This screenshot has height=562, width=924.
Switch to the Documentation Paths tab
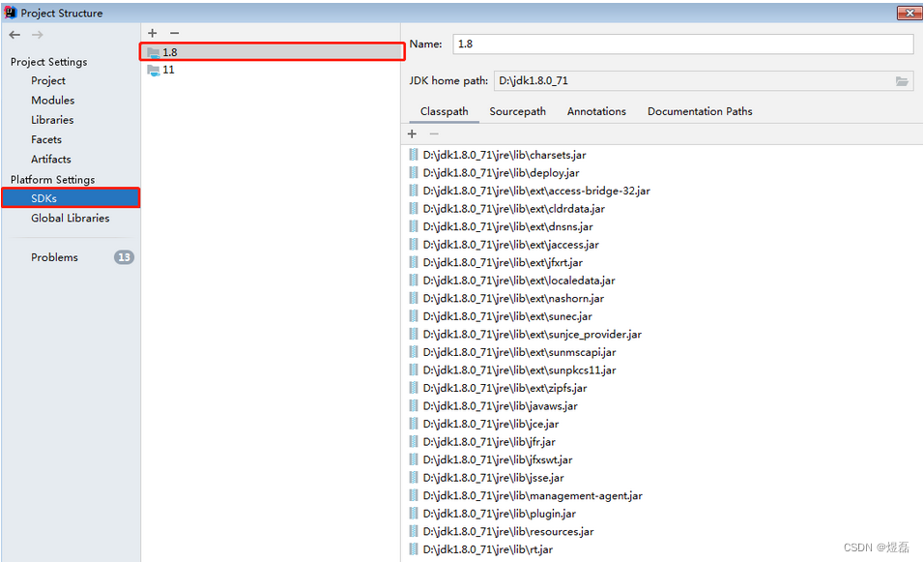pyautogui.click(x=699, y=111)
